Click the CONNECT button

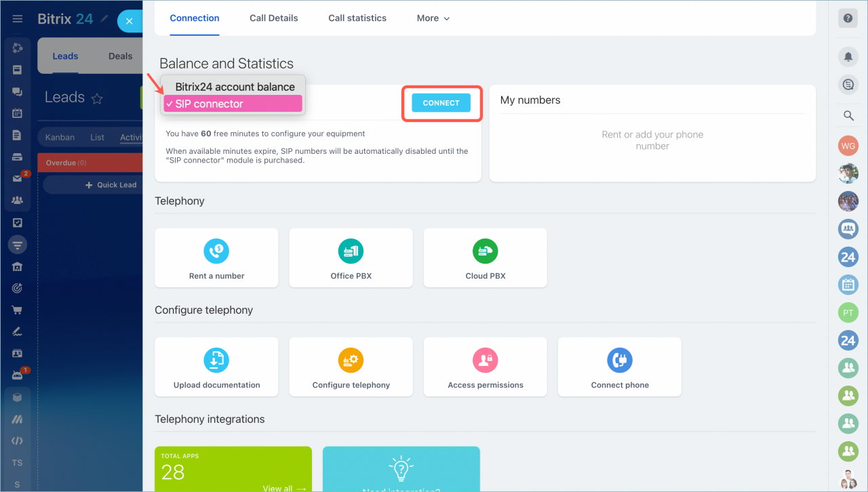(x=441, y=103)
